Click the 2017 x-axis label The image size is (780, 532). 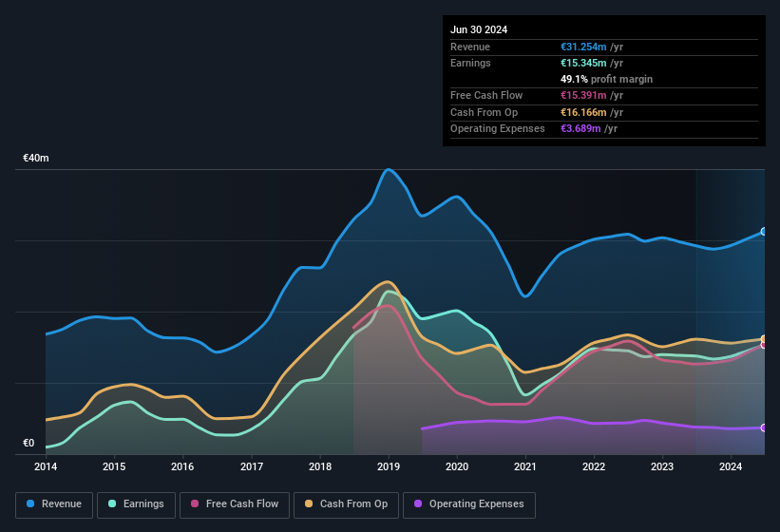pyautogui.click(x=252, y=466)
